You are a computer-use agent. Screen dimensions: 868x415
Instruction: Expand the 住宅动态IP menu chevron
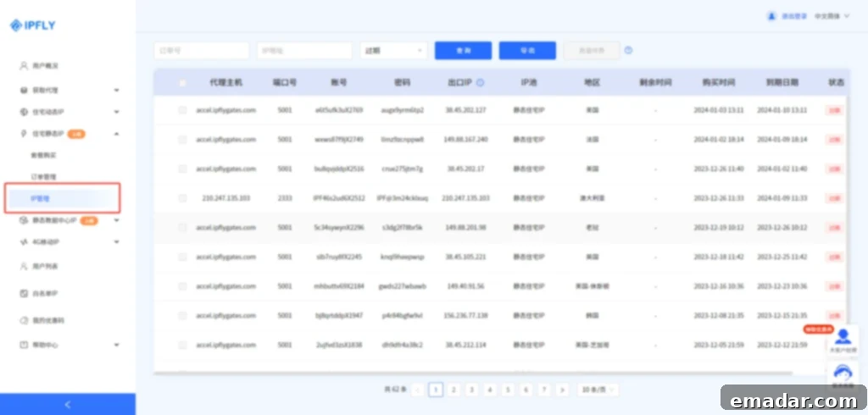click(x=116, y=112)
